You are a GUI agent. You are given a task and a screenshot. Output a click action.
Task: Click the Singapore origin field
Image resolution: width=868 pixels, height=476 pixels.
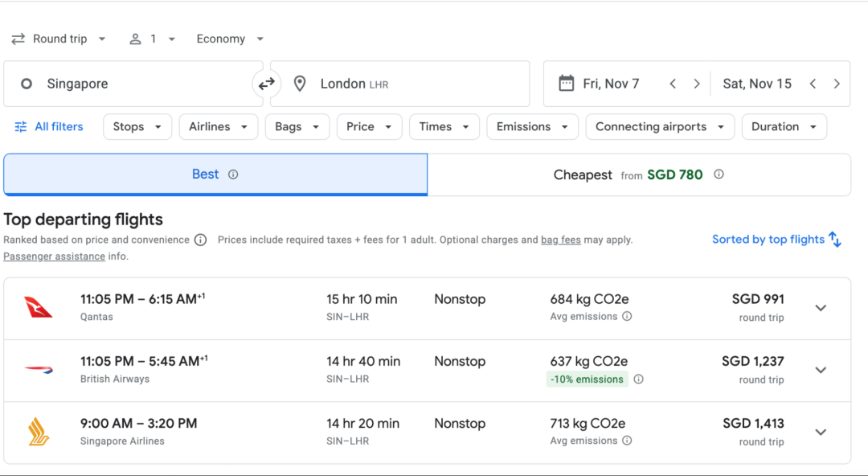(x=133, y=84)
